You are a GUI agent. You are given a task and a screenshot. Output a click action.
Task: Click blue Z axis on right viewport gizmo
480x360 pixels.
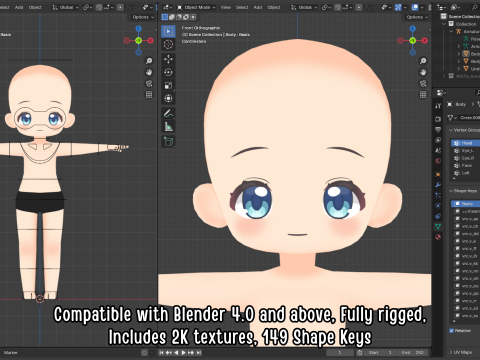click(413, 29)
